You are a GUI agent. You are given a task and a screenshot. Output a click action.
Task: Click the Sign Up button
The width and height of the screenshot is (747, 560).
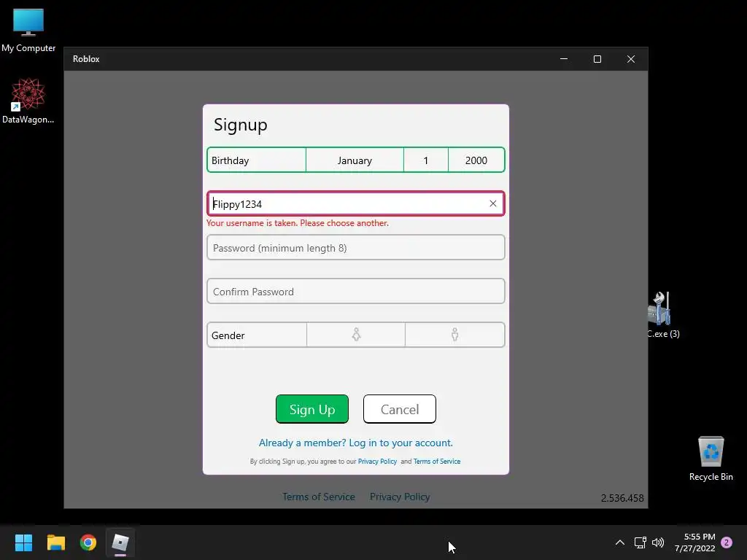click(x=312, y=409)
